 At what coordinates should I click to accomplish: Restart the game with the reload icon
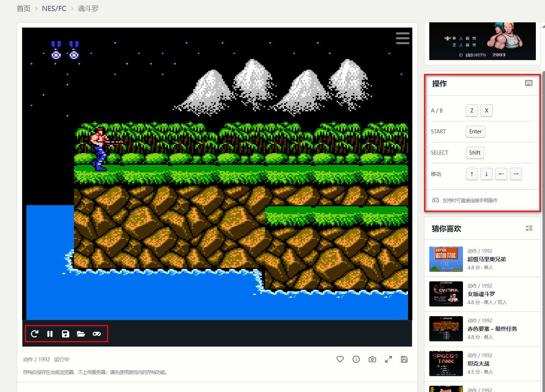point(34,334)
